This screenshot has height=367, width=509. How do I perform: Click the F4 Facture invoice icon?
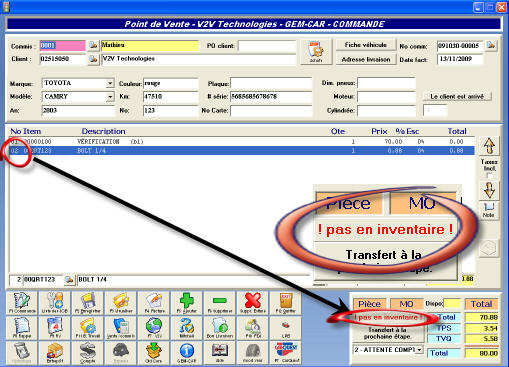click(x=154, y=303)
